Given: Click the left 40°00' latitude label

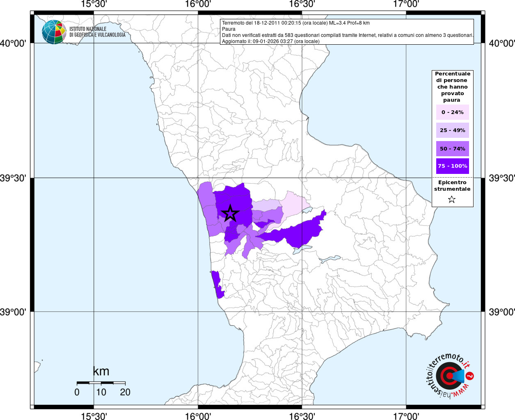Looking at the screenshot, I should coord(13,43).
